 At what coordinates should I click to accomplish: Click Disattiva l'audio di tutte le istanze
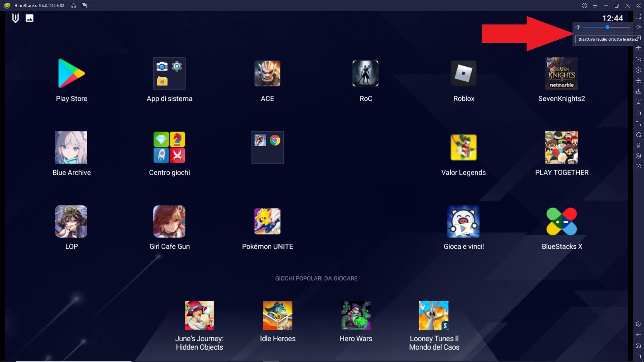607,39
